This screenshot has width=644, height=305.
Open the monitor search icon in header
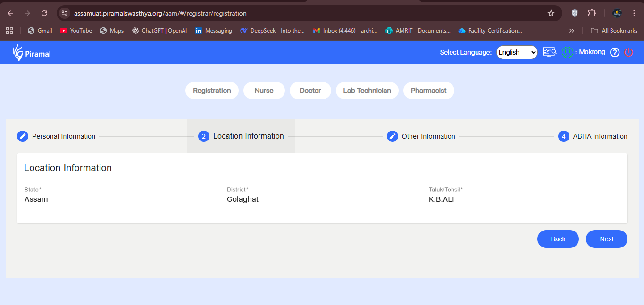tap(550, 52)
